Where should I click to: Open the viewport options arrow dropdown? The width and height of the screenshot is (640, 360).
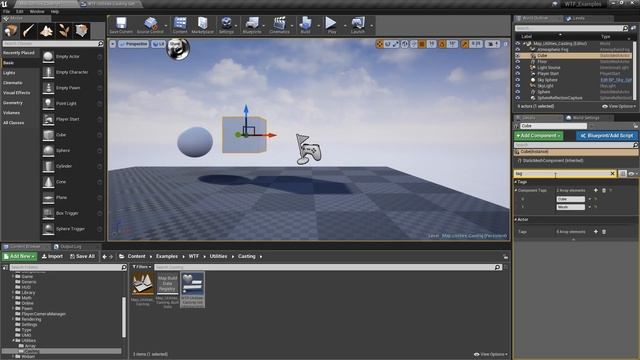click(x=113, y=44)
